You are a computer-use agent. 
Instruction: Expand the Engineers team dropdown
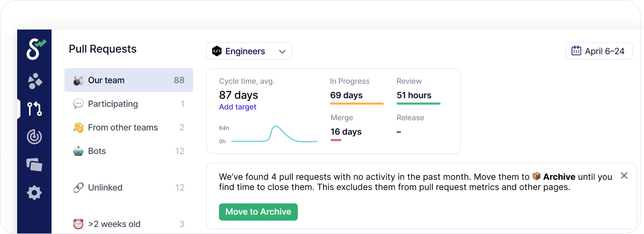[249, 51]
